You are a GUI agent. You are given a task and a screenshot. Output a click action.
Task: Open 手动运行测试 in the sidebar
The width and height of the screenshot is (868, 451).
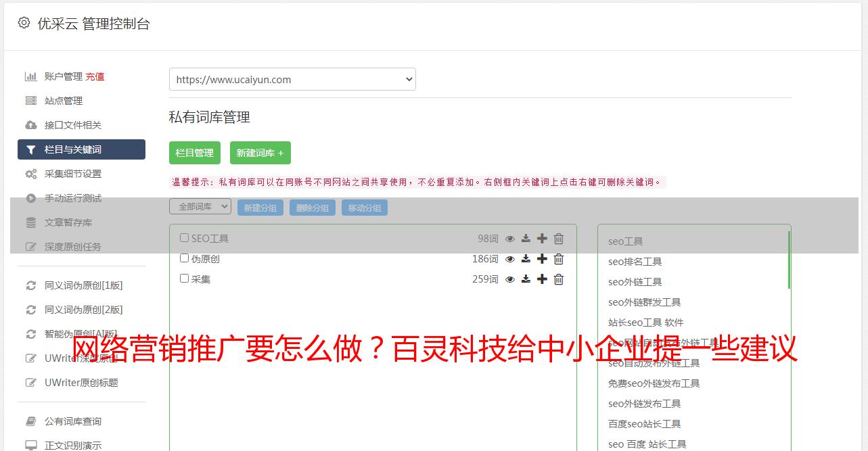(x=73, y=198)
